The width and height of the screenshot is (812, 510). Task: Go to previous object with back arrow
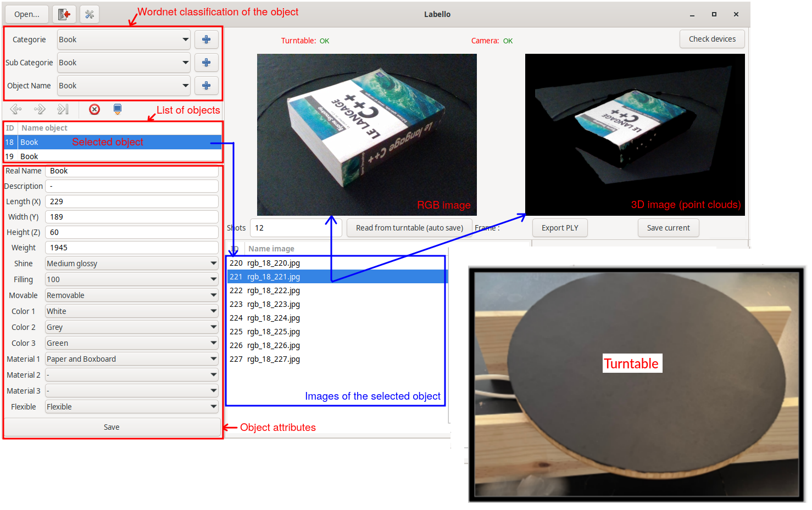[x=16, y=109]
